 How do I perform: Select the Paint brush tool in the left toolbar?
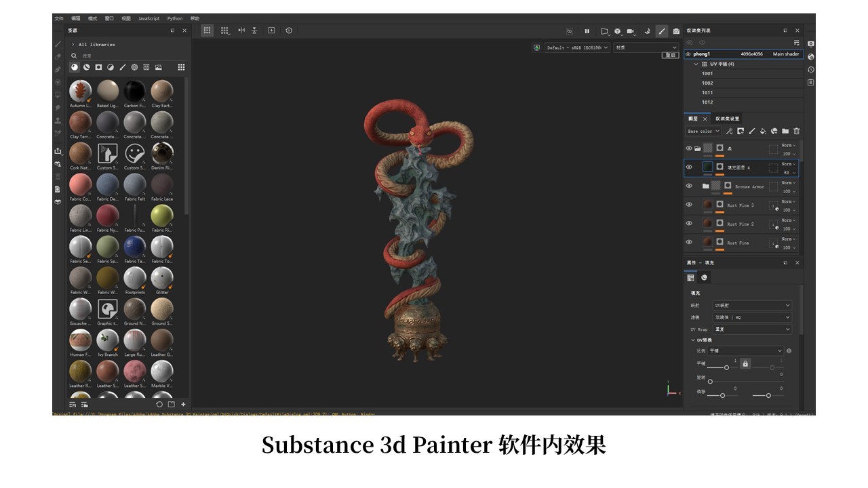click(x=57, y=44)
